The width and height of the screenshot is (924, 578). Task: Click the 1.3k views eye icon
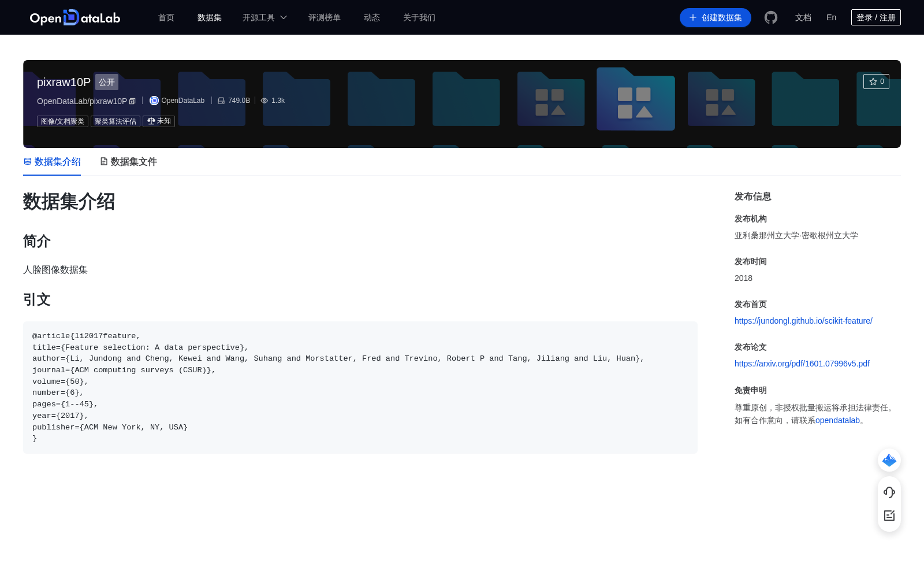(264, 101)
